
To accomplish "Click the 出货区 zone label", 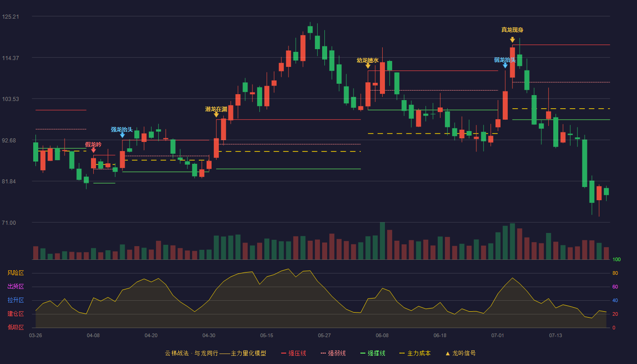I will pos(15,287).
